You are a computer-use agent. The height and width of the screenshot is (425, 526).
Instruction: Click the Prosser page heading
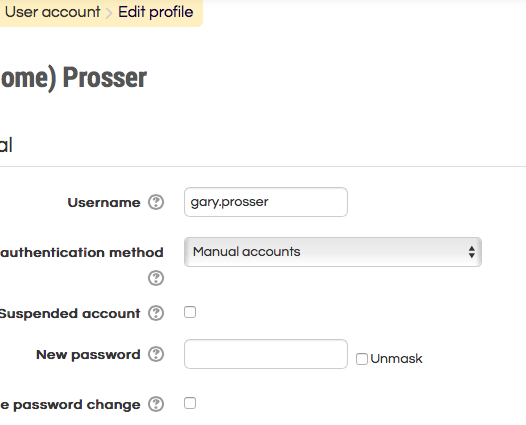click(73, 78)
